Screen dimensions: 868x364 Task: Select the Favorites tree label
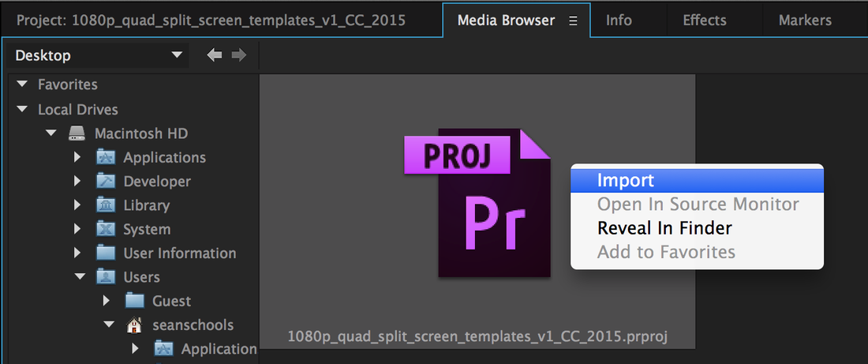(x=68, y=84)
